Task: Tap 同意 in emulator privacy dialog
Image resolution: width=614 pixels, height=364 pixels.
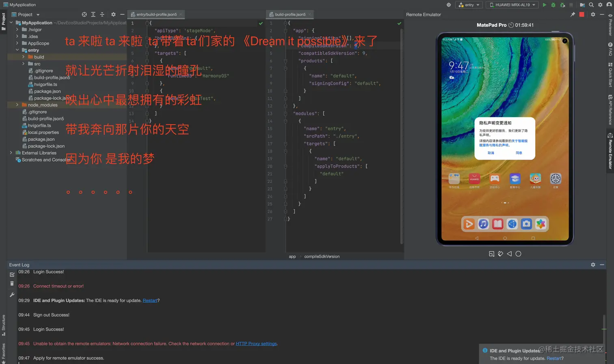Action: (519, 153)
